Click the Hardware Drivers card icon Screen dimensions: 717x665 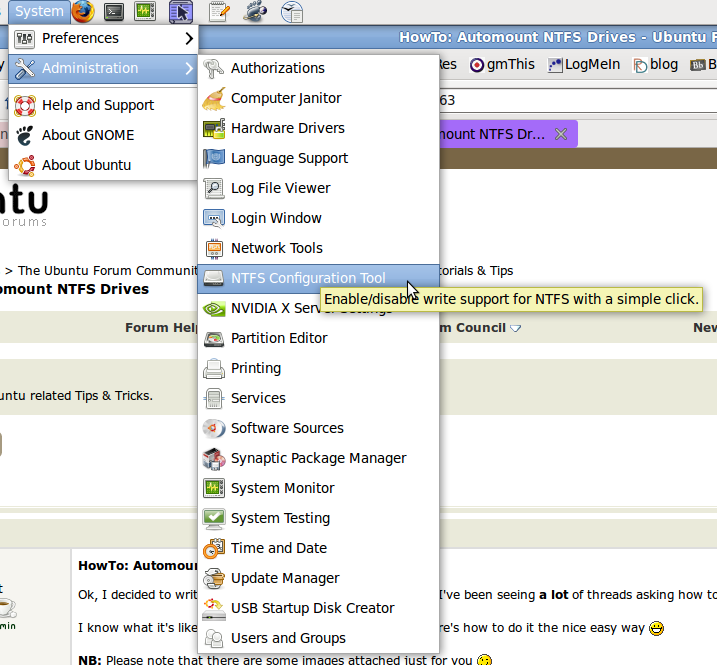coord(214,129)
